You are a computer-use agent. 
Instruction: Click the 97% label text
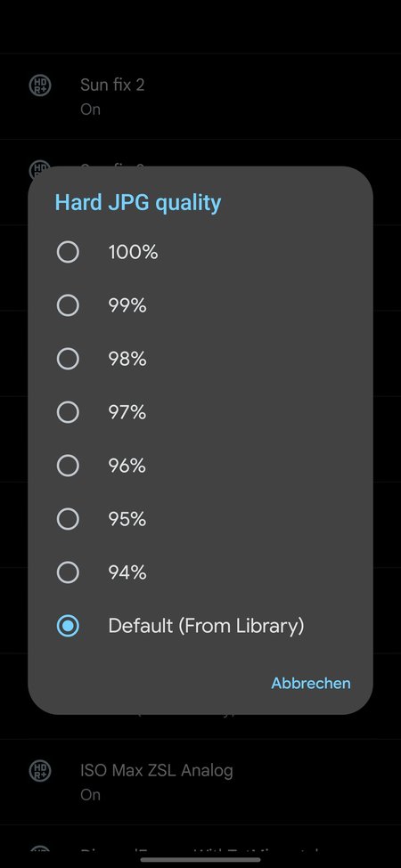[127, 412]
